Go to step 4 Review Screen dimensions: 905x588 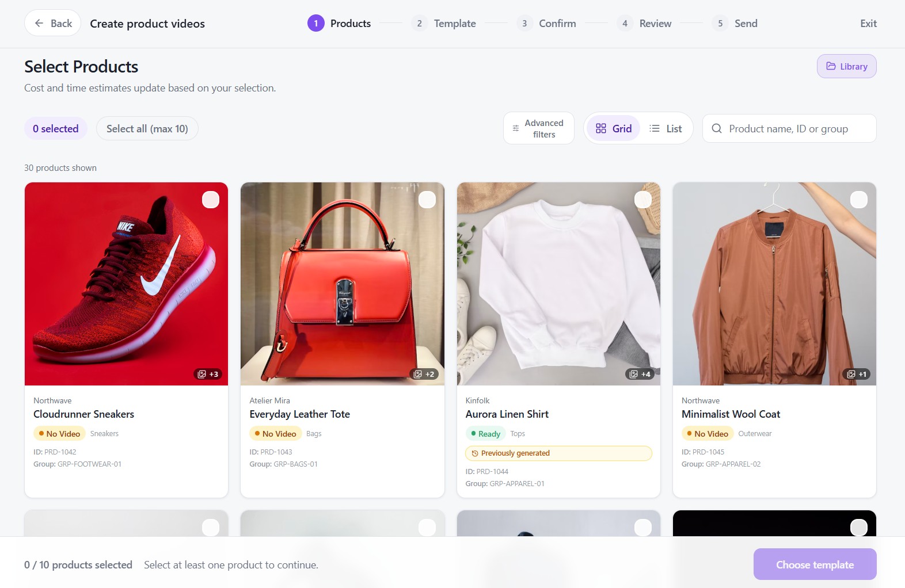644,24
